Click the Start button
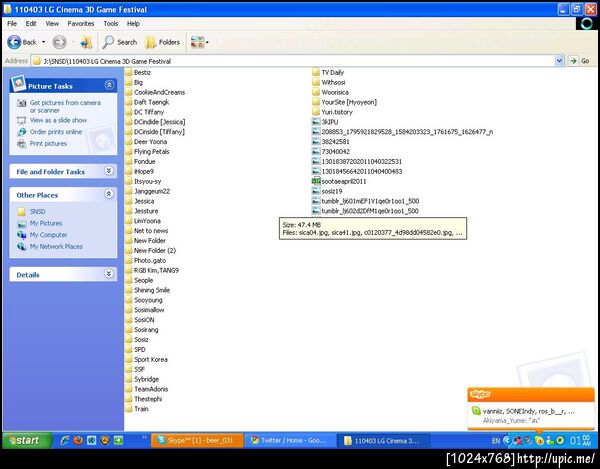The image size is (600, 469). pos(27,440)
